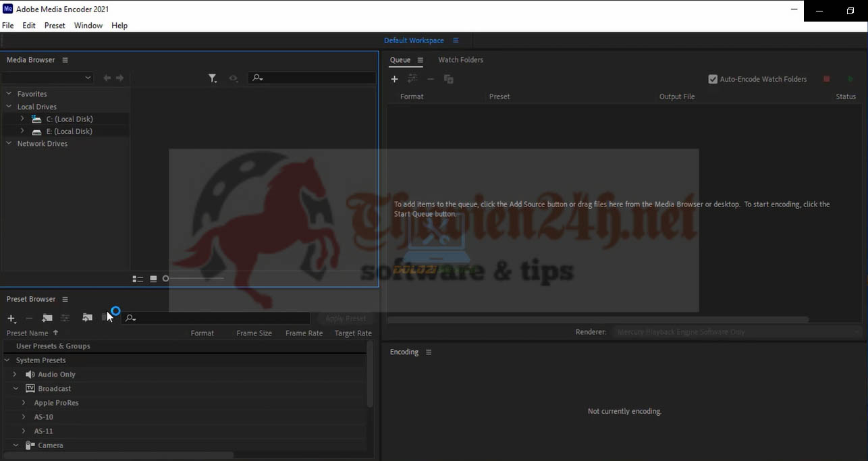Image resolution: width=868 pixels, height=461 pixels.
Task: Click the Default Workspace label
Action: (414, 40)
